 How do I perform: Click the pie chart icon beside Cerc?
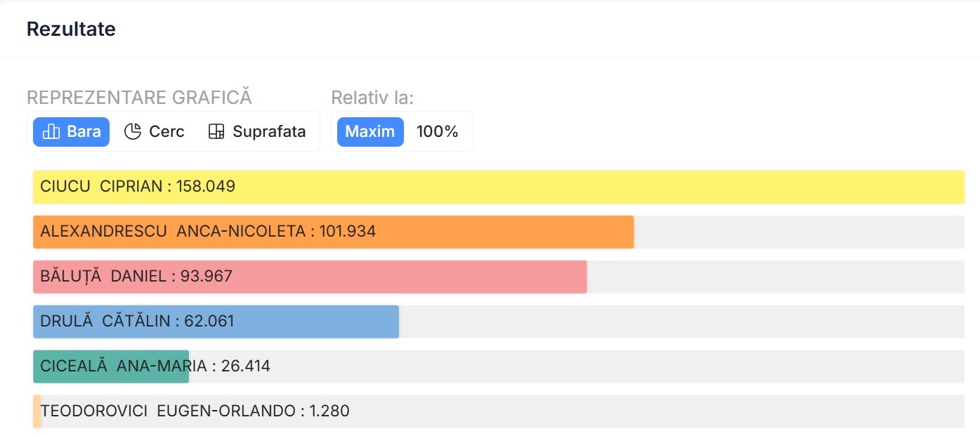tap(133, 131)
